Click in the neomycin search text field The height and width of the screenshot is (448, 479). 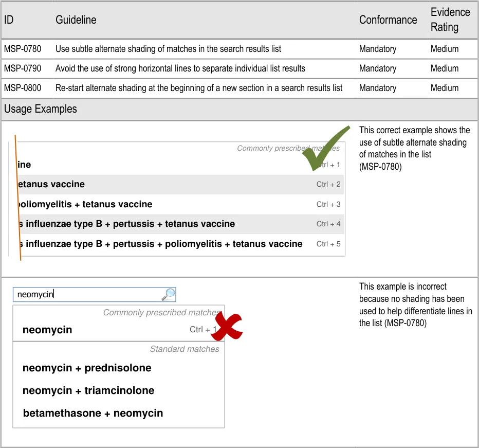[x=87, y=295]
